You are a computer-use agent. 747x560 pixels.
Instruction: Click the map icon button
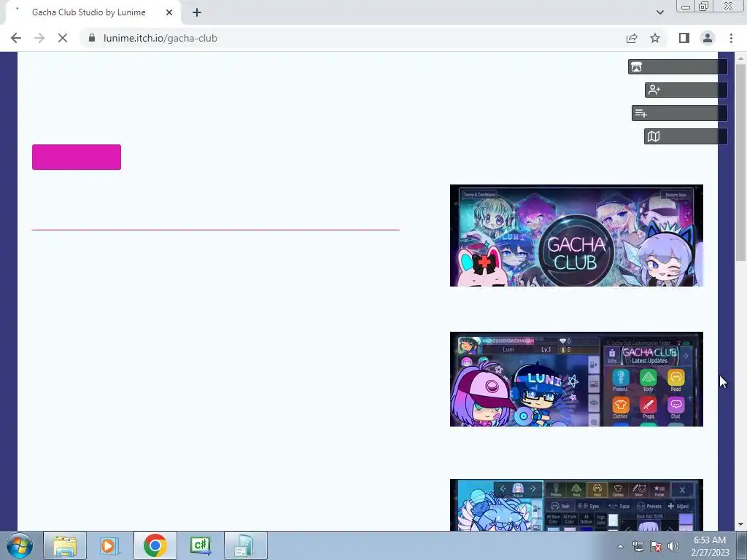click(x=686, y=136)
